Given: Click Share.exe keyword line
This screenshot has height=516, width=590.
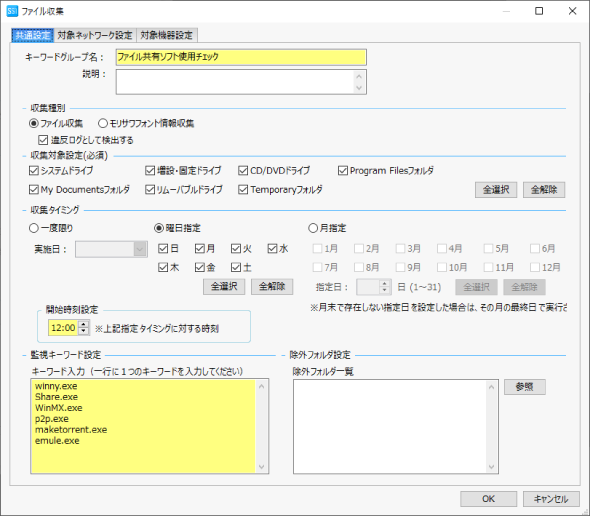Looking at the screenshot, I should tap(56, 397).
